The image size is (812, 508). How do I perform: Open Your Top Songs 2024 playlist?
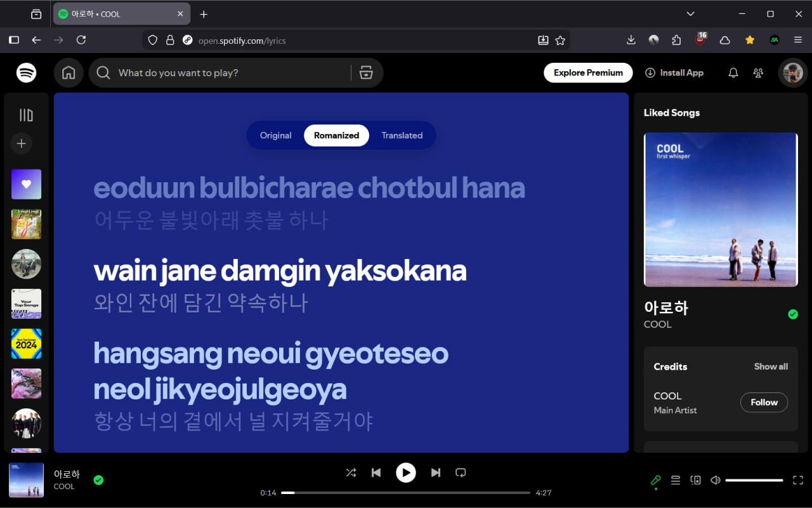26,344
